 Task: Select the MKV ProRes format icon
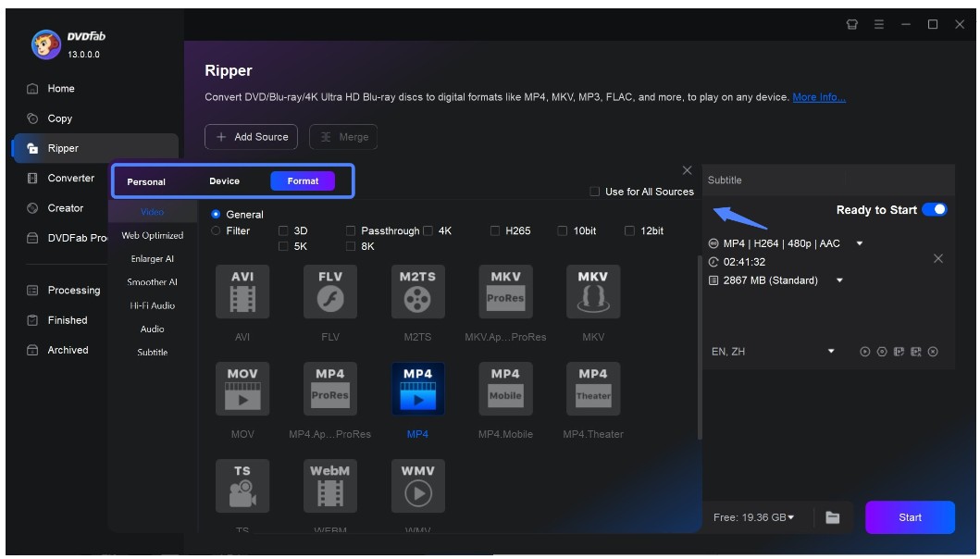tap(505, 292)
